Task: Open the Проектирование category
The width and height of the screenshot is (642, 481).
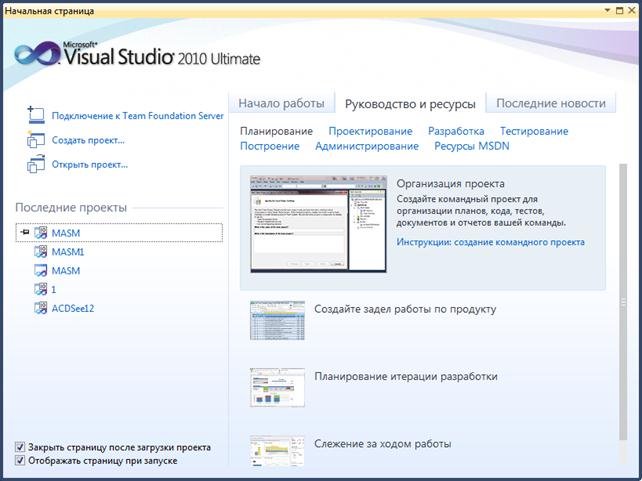Action: coord(370,131)
